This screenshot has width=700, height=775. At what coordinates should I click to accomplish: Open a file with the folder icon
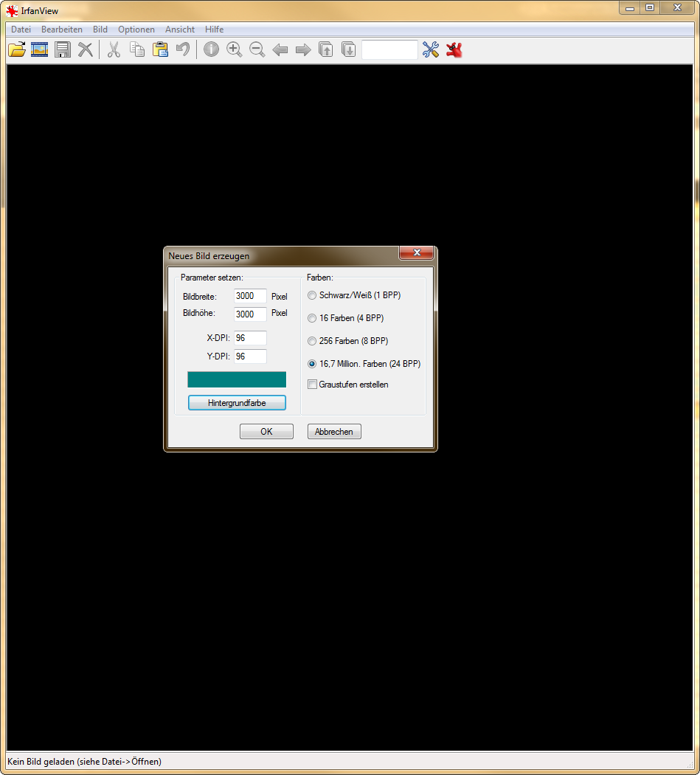pyautogui.click(x=17, y=49)
